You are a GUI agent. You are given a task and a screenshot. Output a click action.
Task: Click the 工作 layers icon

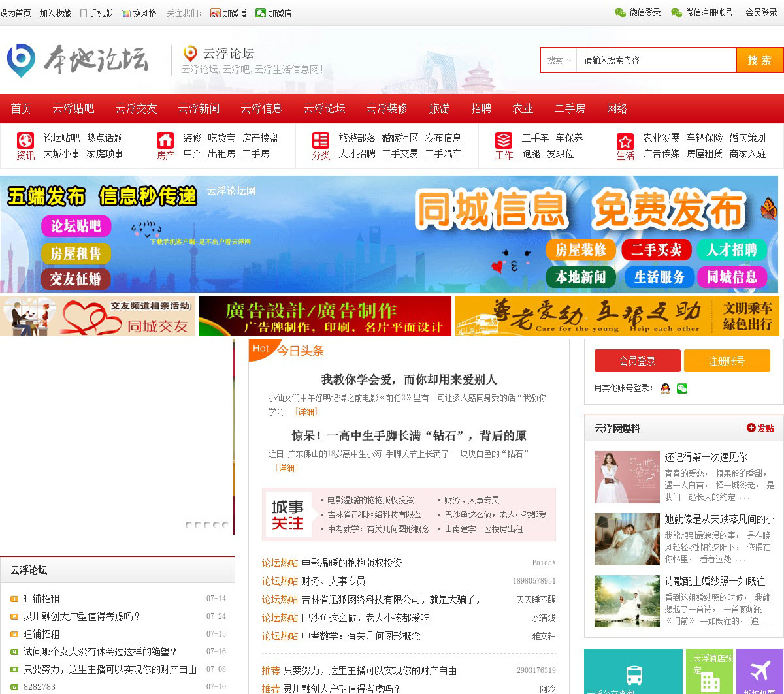pos(504,140)
